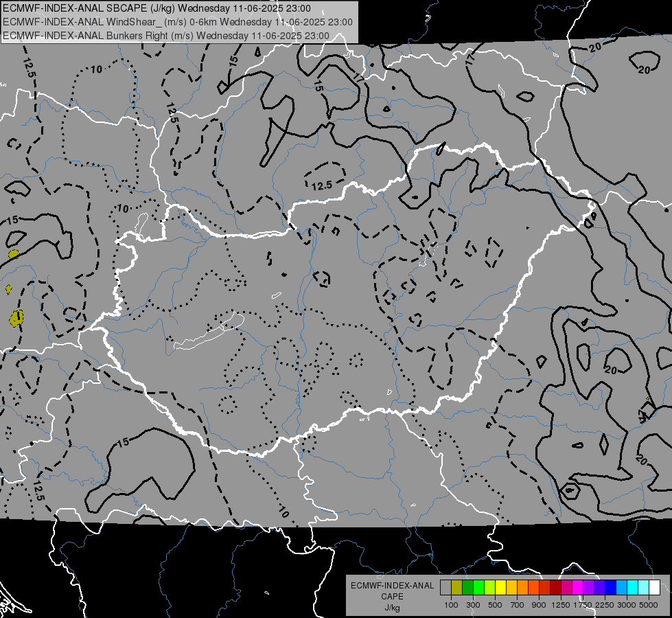Screen dimensions: 672x618
Task: Click the 300 legend tick value
Action: (473, 605)
